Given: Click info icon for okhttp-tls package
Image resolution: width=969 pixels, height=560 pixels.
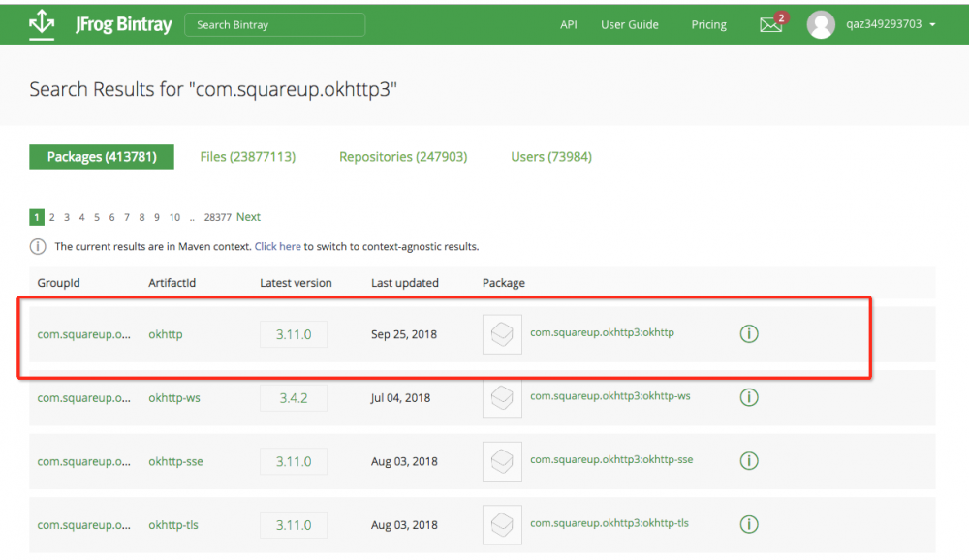Looking at the screenshot, I should (x=749, y=524).
